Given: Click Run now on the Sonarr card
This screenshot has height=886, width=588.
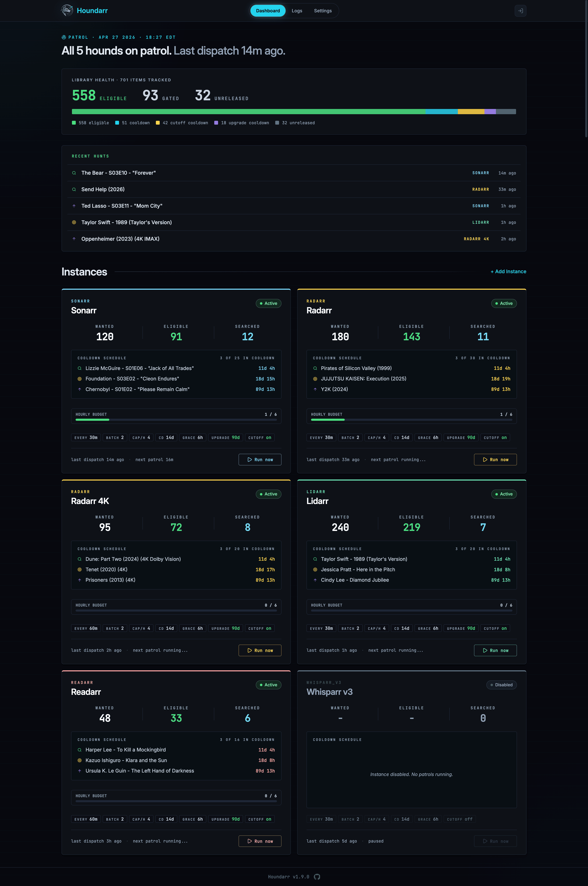Looking at the screenshot, I should point(260,460).
